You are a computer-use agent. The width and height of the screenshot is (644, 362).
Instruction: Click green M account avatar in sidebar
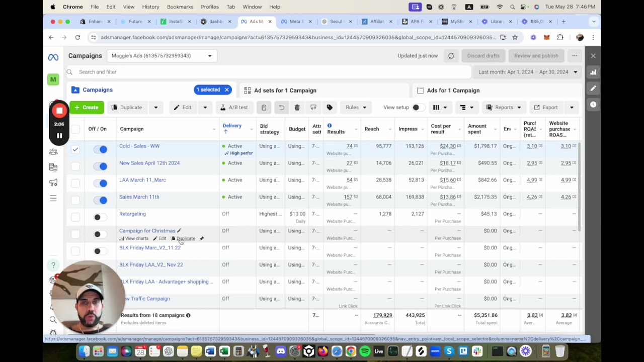point(53,79)
